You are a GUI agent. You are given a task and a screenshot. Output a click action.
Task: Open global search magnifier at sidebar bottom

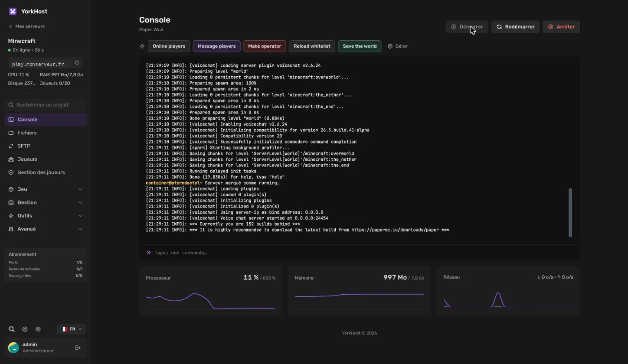pyautogui.click(x=12, y=329)
